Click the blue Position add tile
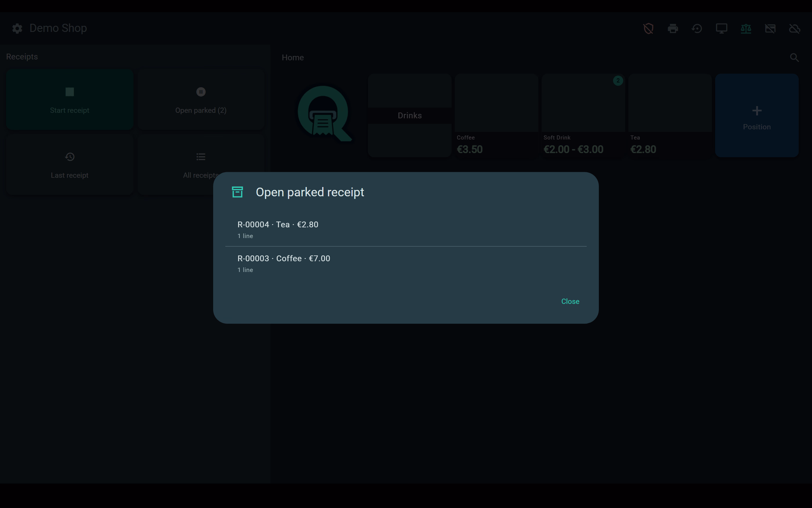This screenshot has height=508, width=812. [x=757, y=116]
